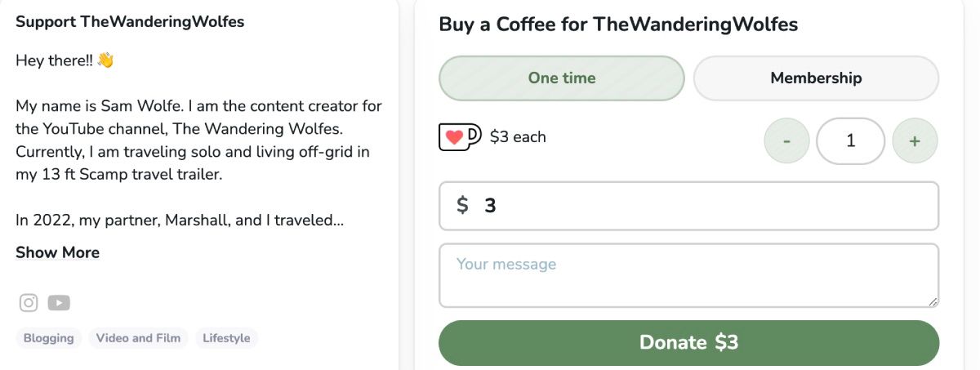Click the Blogging category tag
Image resolution: width=980 pixels, height=370 pixels.
[48, 338]
